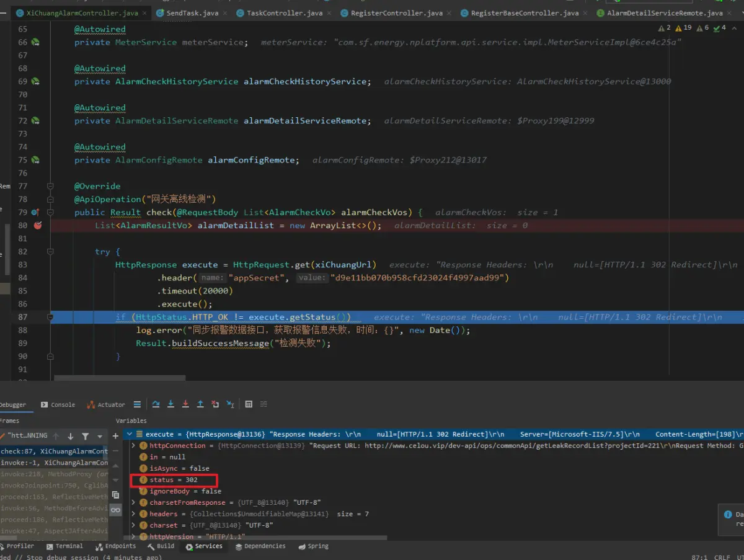The width and height of the screenshot is (744, 560).
Task: Expand the httpConnection variable node
Action: click(x=133, y=445)
